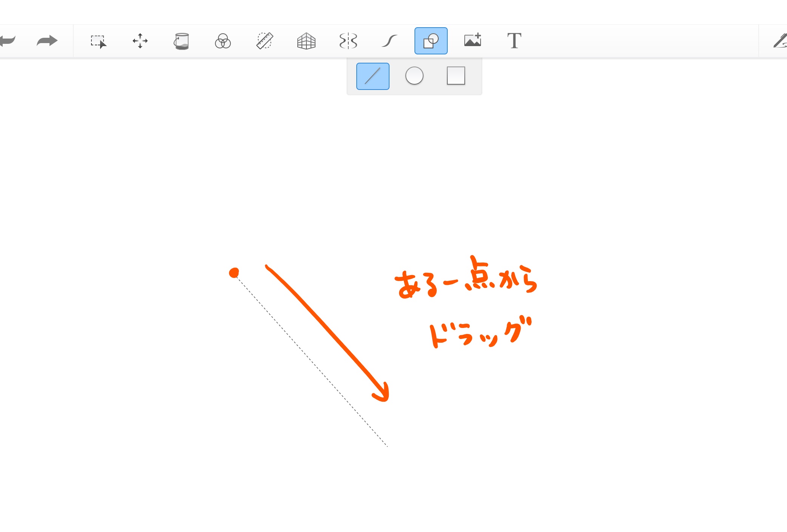Collapse the highlighted draw style shapes tool
The width and height of the screenshot is (787, 532).
pyautogui.click(x=431, y=41)
